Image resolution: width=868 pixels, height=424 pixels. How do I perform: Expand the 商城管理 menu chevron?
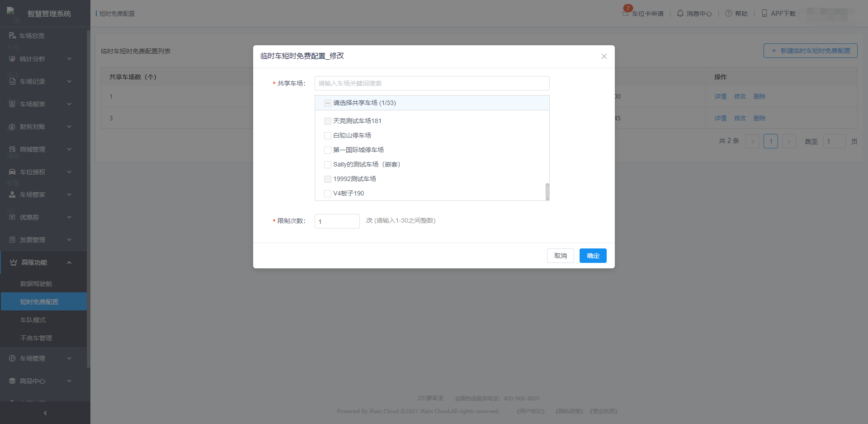tap(69, 149)
